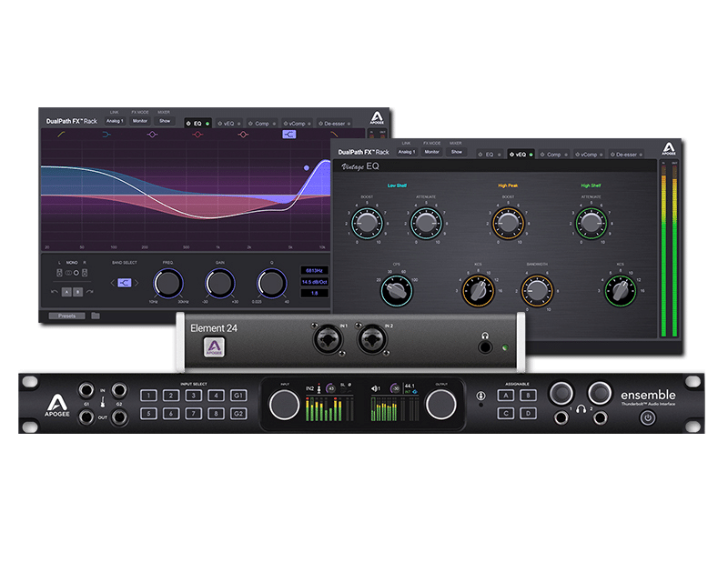The height and width of the screenshot is (562, 728).
Task: Toggle Comp power icon in parametric EQ window
Action: coord(251,124)
